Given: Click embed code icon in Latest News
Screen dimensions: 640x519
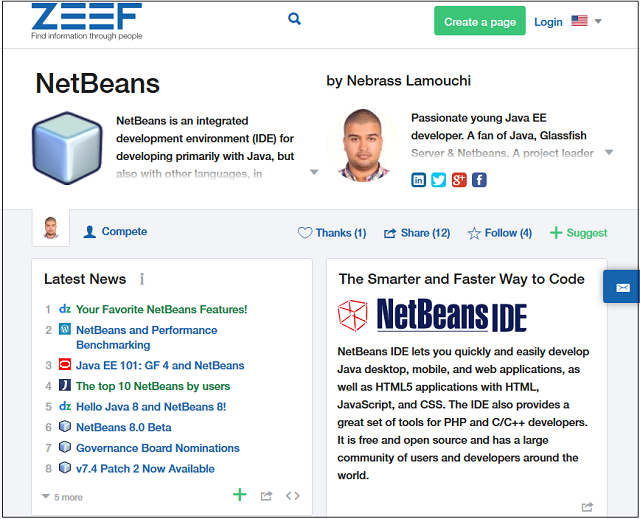Looking at the screenshot, I should point(293,496).
